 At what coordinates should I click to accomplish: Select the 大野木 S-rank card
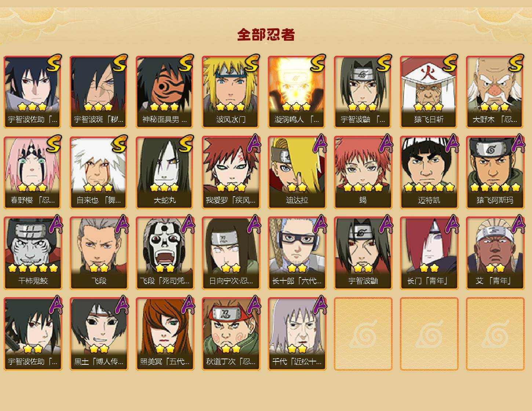(x=495, y=92)
